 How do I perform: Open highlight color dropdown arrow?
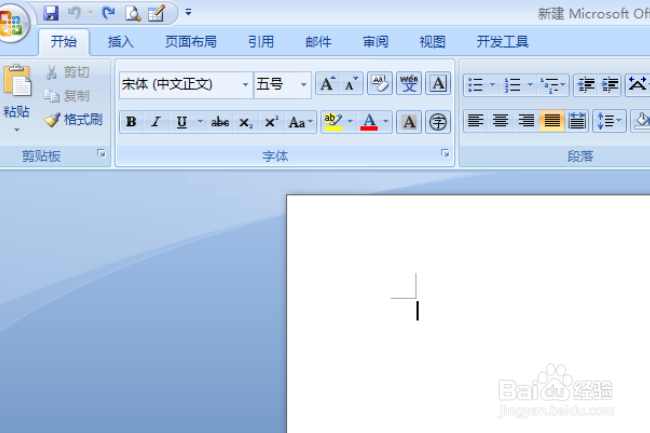pos(350,121)
